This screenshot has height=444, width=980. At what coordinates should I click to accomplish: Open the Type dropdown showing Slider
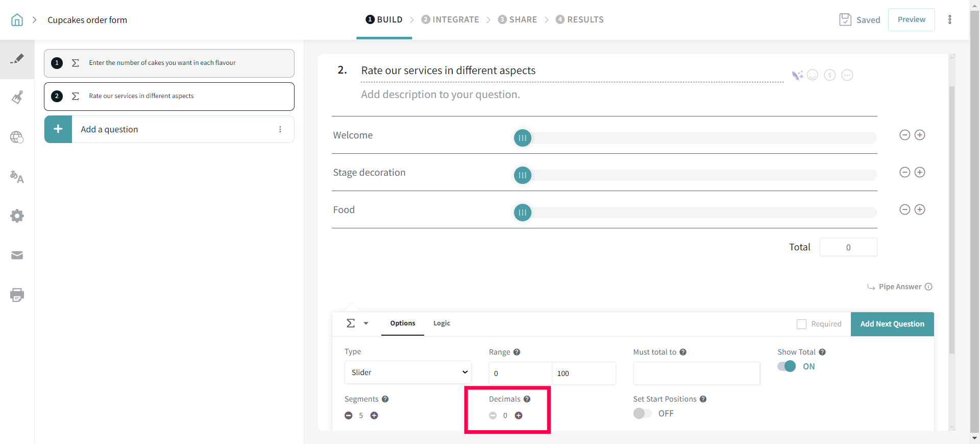tap(408, 372)
